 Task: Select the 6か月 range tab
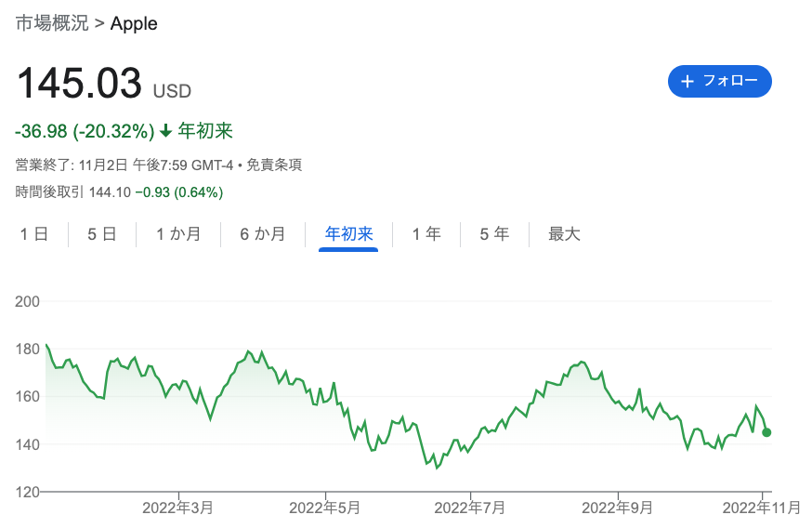(263, 234)
